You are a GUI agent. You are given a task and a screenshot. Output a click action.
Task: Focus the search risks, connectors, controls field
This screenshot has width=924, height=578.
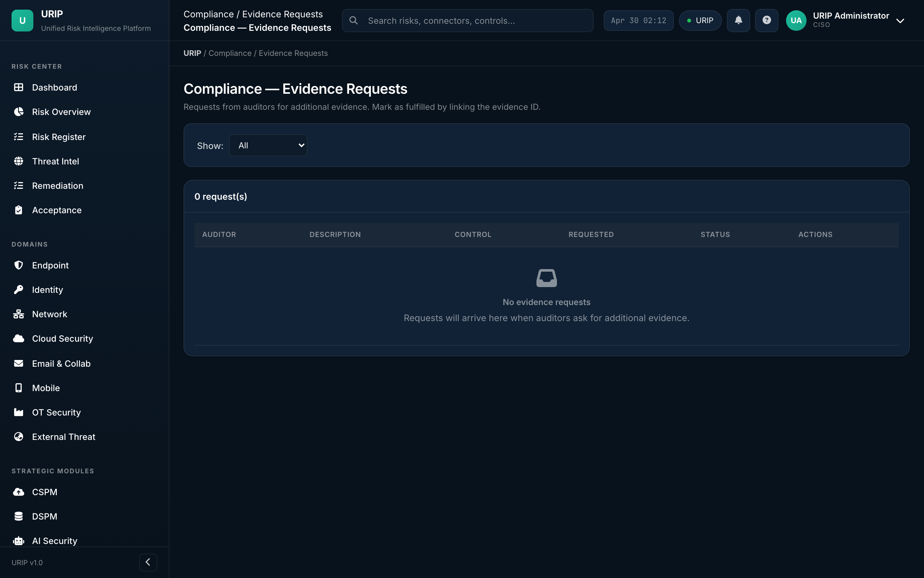(x=467, y=20)
